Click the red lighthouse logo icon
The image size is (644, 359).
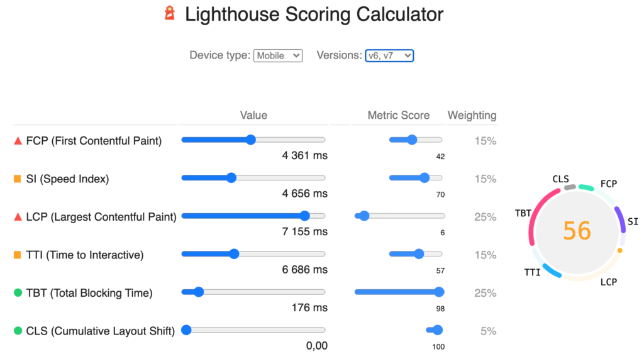(170, 13)
